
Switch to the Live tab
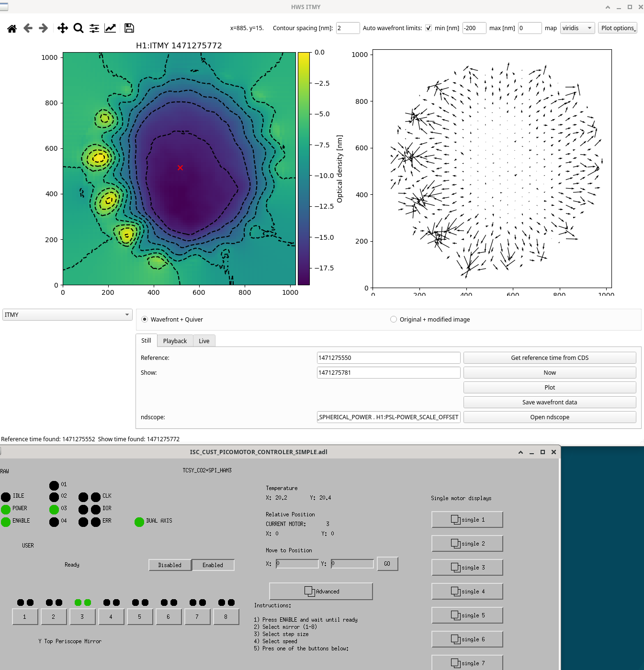pos(204,341)
